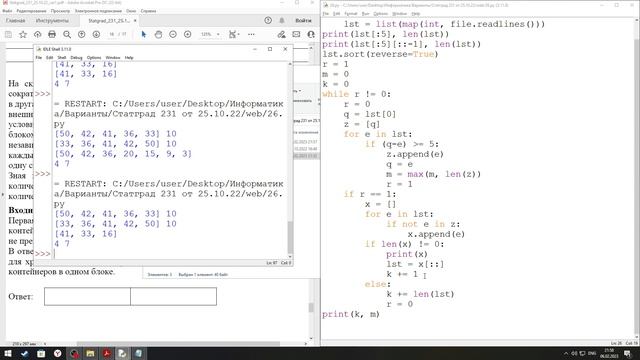Open the Справка menu in Acrobat
This screenshot has width=640, height=360.
[x=148, y=11]
